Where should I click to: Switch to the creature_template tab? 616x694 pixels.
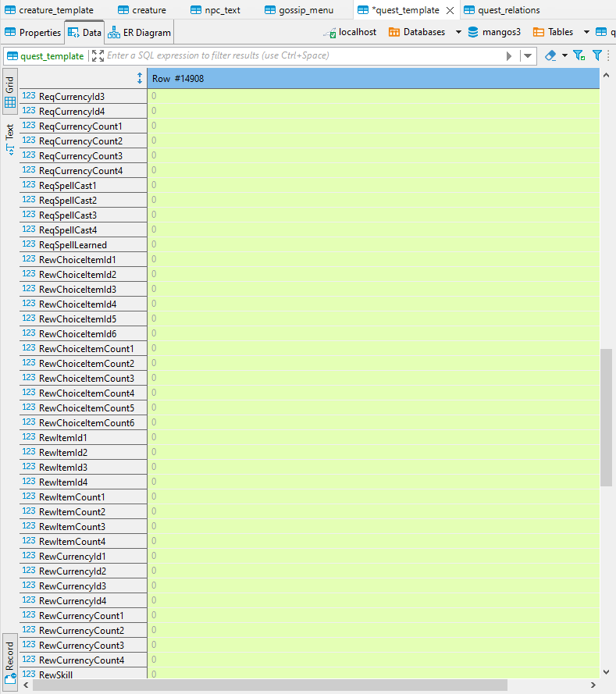click(49, 9)
